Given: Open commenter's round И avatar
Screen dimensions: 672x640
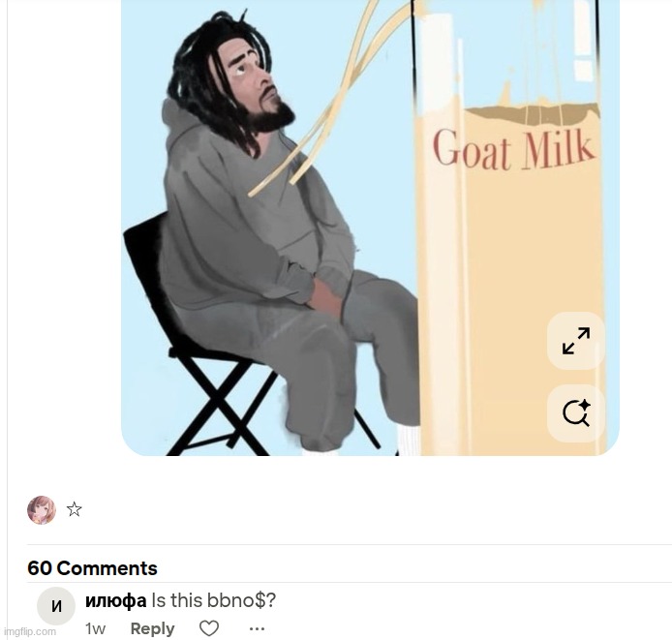Looking at the screenshot, I should (56, 606).
